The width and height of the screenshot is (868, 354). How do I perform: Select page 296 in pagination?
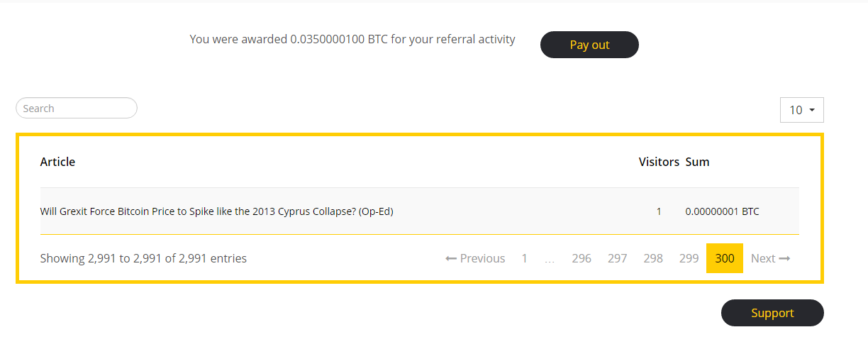tap(582, 258)
